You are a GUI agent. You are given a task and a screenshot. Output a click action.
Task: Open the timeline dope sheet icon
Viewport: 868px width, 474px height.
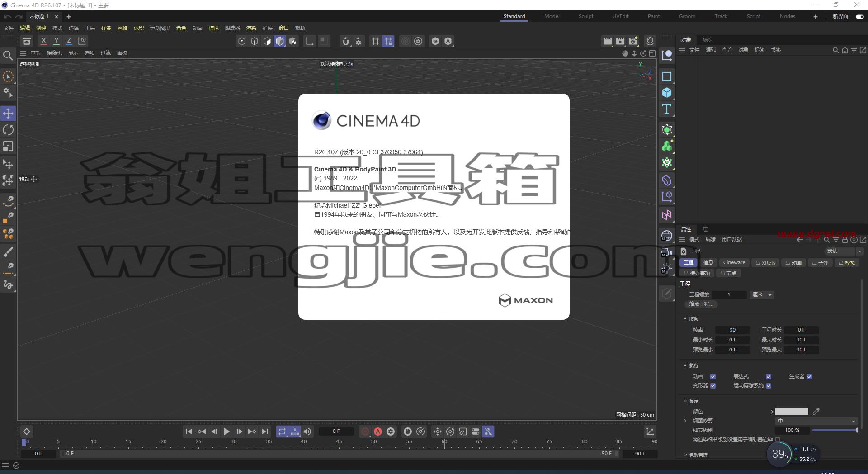click(650, 431)
